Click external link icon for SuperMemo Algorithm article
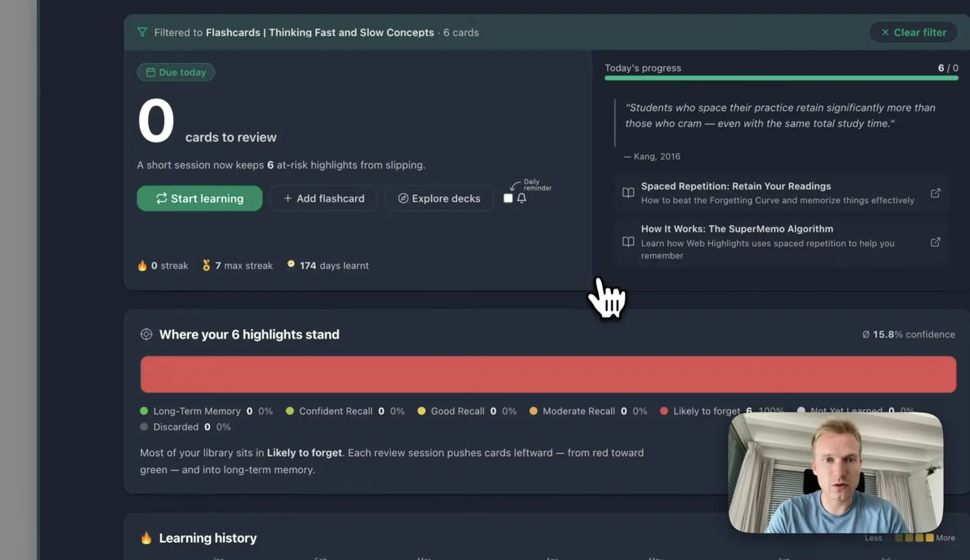Viewport: 970px width, 560px height. pos(935,242)
